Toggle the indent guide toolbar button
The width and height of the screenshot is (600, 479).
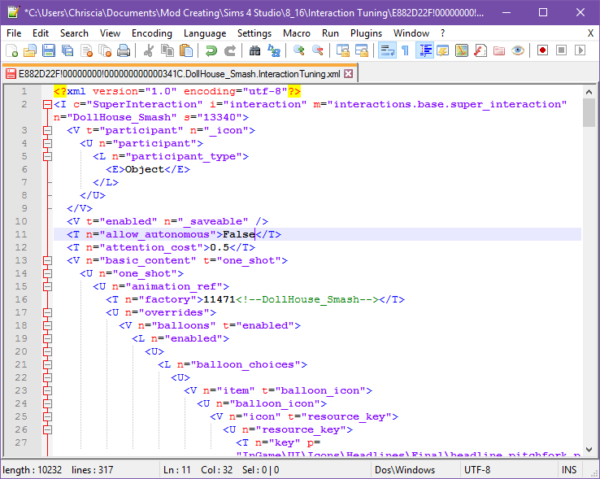point(425,50)
